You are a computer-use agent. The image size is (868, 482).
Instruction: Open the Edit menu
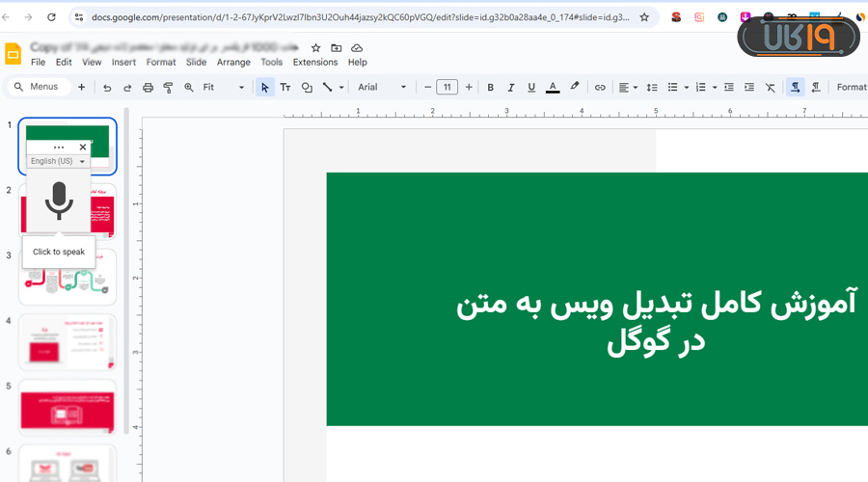(x=64, y=62)
